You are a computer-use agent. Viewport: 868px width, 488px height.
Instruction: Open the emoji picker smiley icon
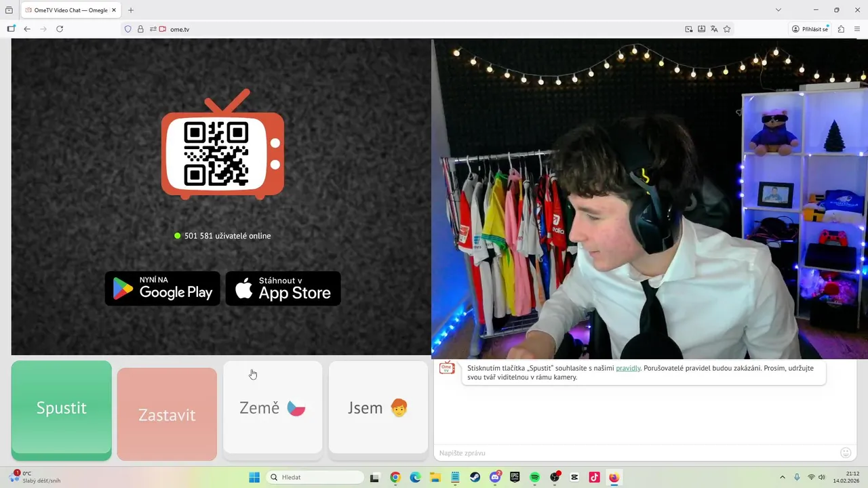click(x=846, y=453)
